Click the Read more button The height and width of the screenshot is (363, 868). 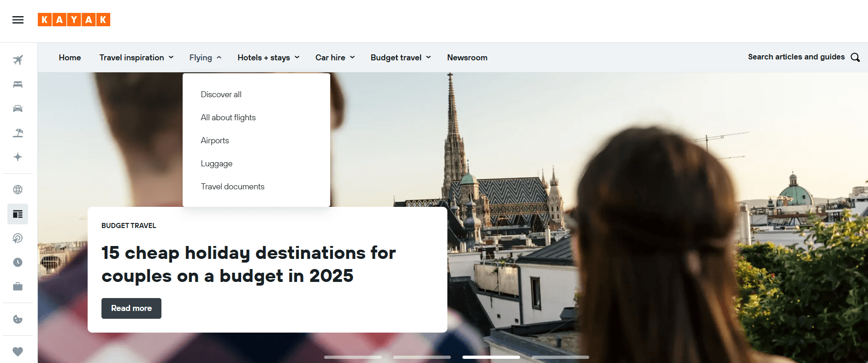click(x=131, y=308)
